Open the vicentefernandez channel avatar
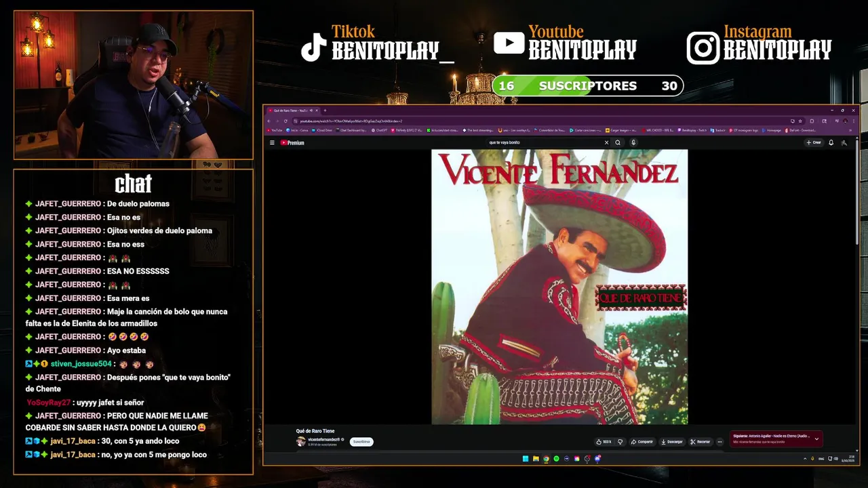This screenshot has width=868, height=488. pyautogui.click(x=300, y=441)
